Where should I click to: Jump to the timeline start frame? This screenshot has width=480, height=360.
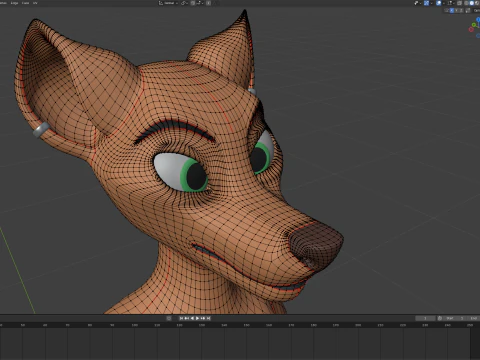181,318
